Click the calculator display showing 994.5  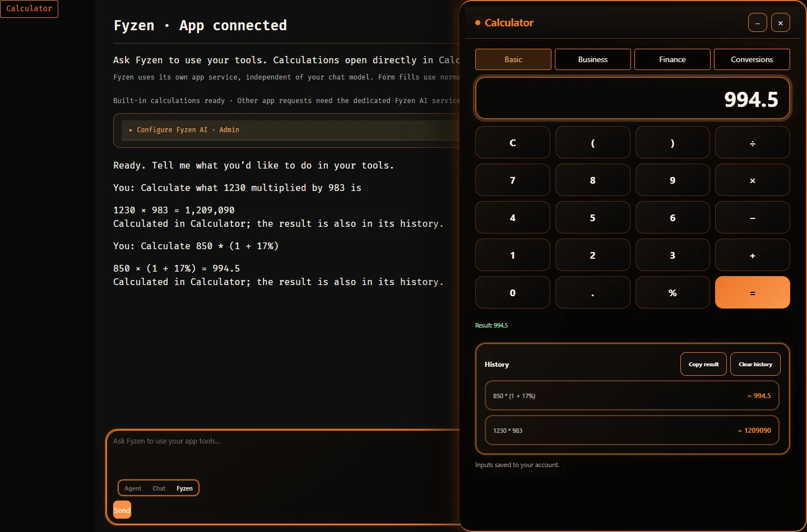633,99
